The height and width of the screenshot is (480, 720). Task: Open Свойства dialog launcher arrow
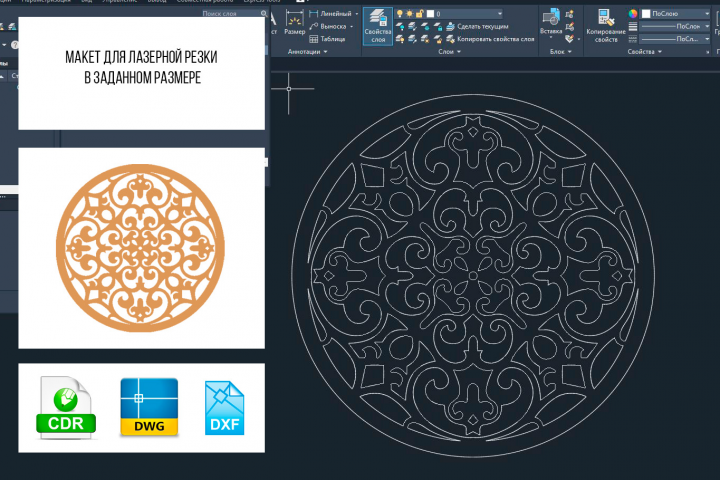pos(708,52)
